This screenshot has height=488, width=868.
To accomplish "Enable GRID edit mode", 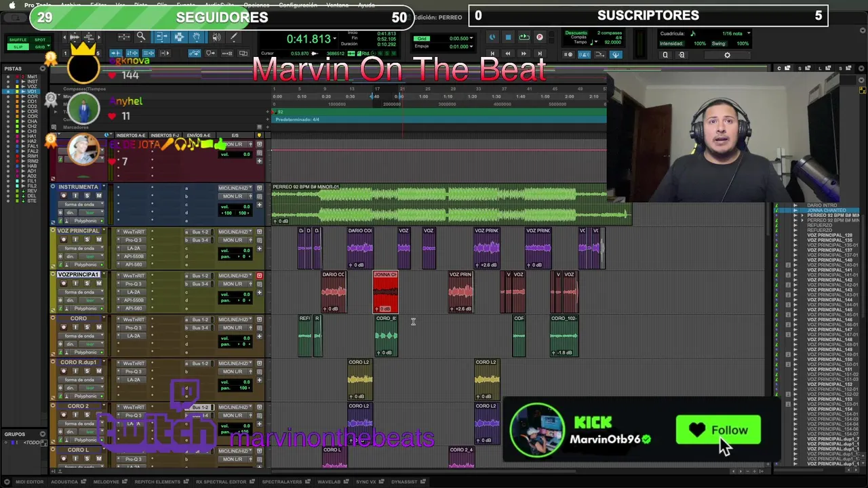I will pyautogui.click(x=40, y=47).
